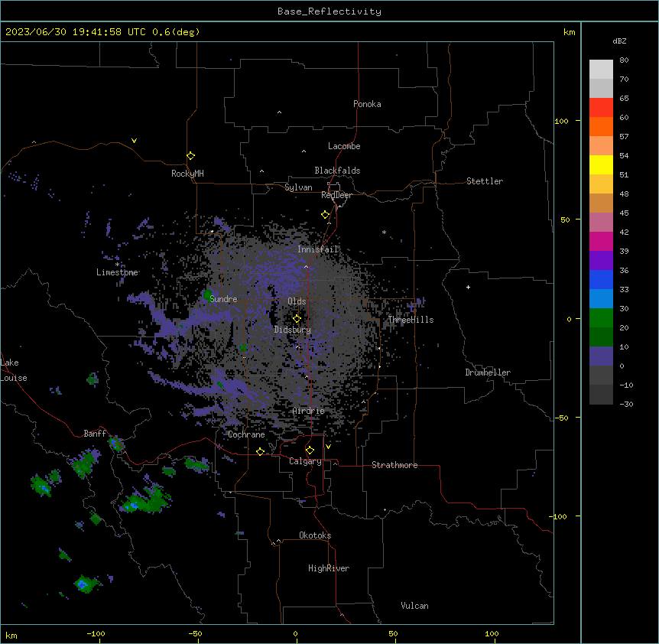Click the -30 value at legend bottom
The height and width of the screenshot is (644, 659).
(626, 404)
